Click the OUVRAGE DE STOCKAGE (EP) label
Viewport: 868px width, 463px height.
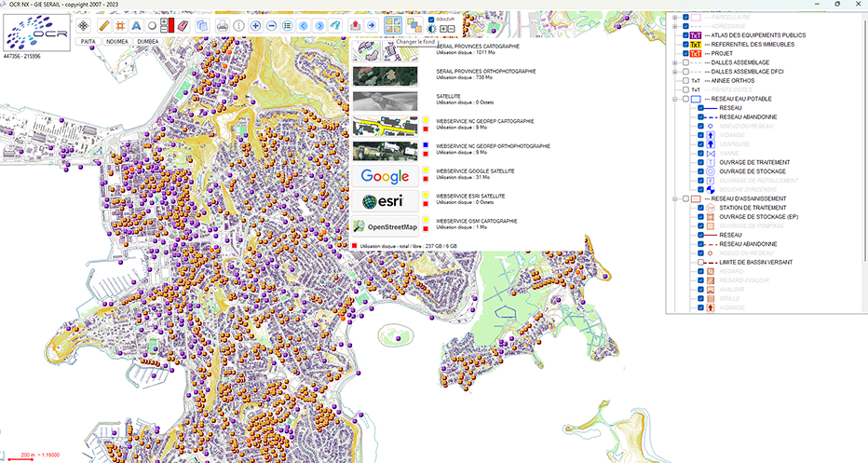point(758,217)
